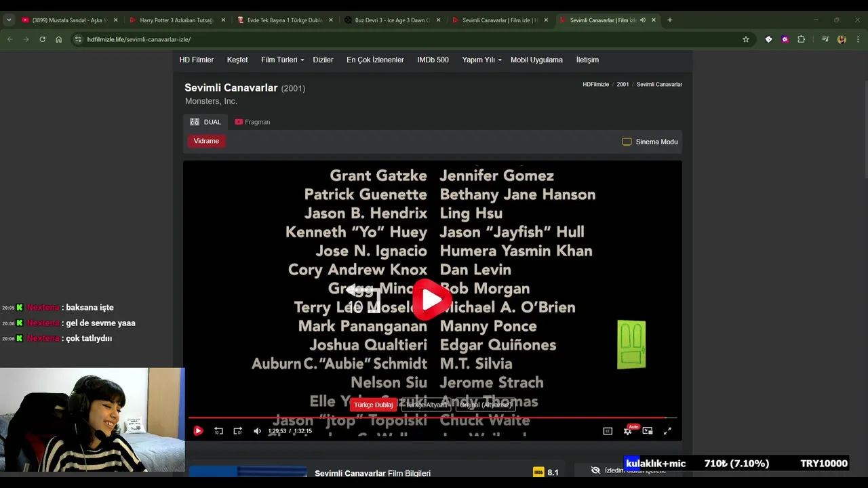Viewport: 868px width, 488px height.
Task: Open Chrome three-dot menu
Action: (858, 39)
